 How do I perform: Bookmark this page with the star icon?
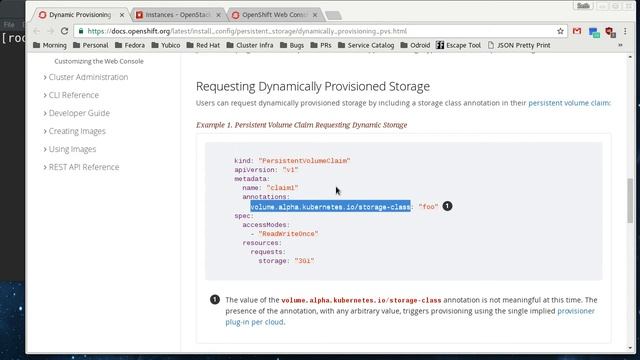pos(560,31)
